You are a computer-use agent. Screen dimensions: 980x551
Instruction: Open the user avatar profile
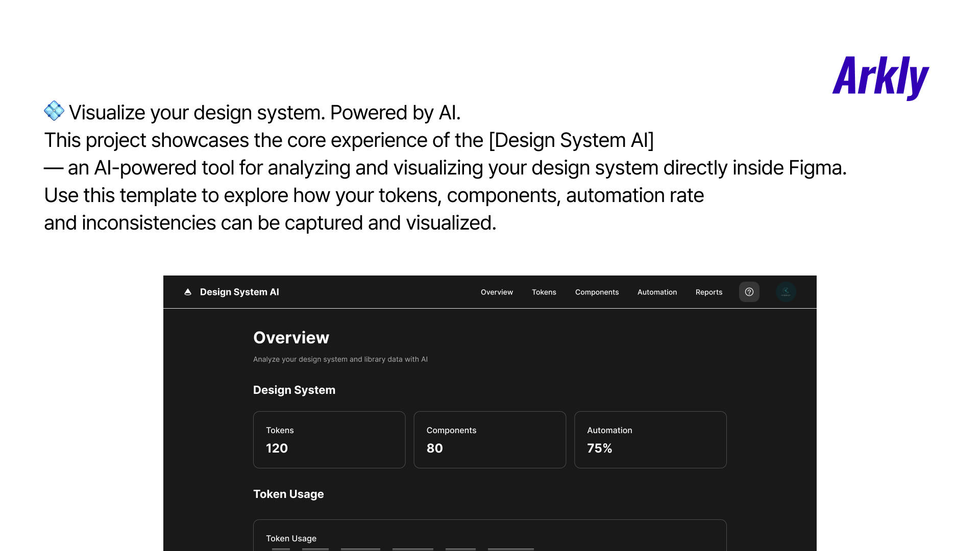786,292
